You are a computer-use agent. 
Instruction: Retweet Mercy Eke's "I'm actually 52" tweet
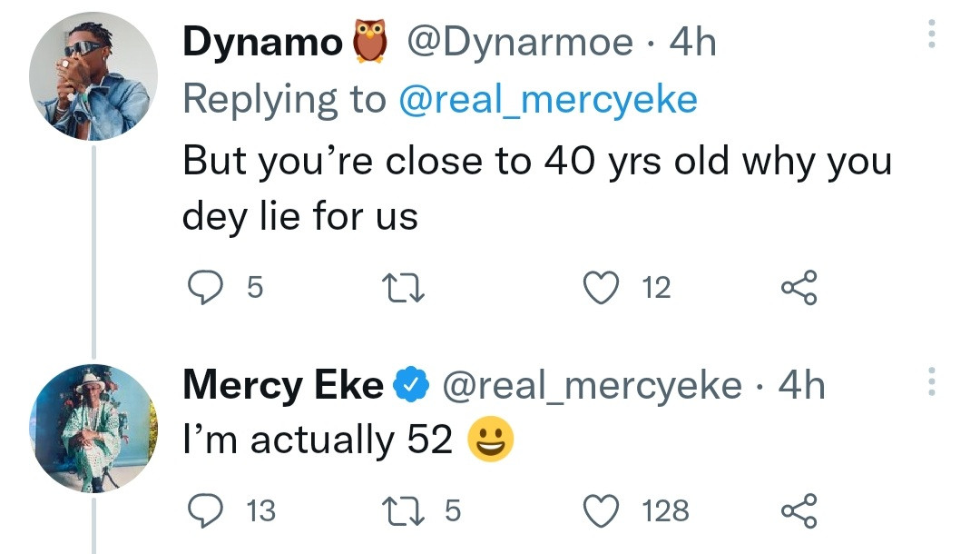[x=401, y=510]
